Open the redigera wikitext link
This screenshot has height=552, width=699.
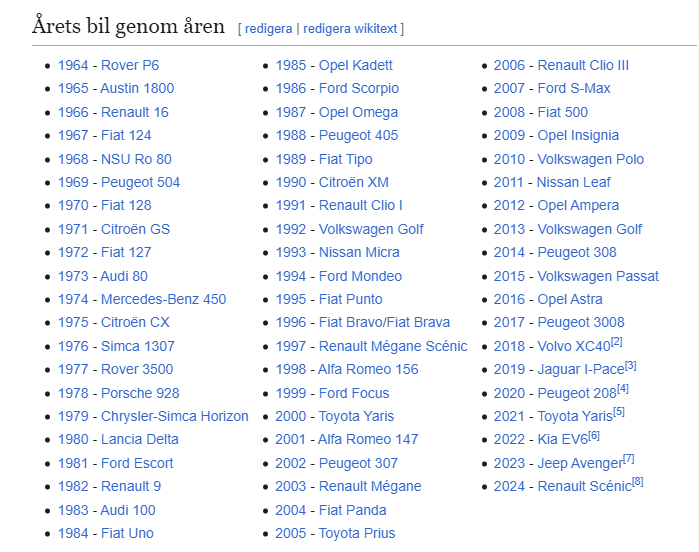coord(350,29)
